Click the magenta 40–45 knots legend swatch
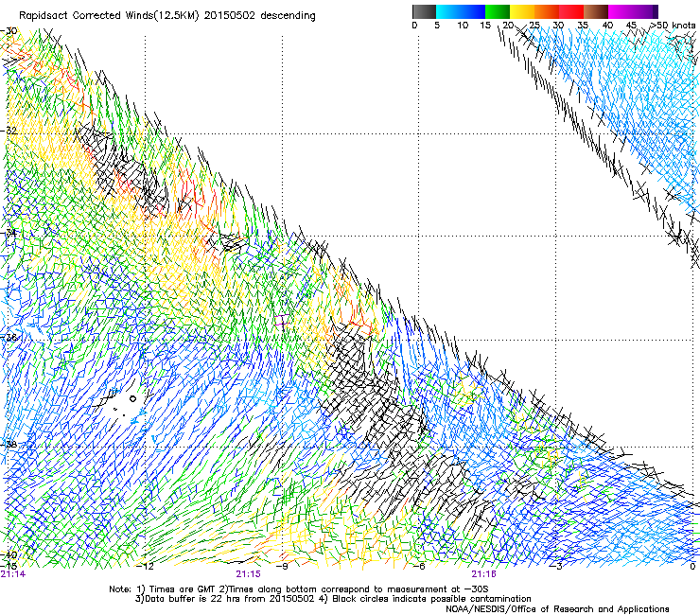Image resolution: width=700 pixels, height=615 pixels. point(621,11)
